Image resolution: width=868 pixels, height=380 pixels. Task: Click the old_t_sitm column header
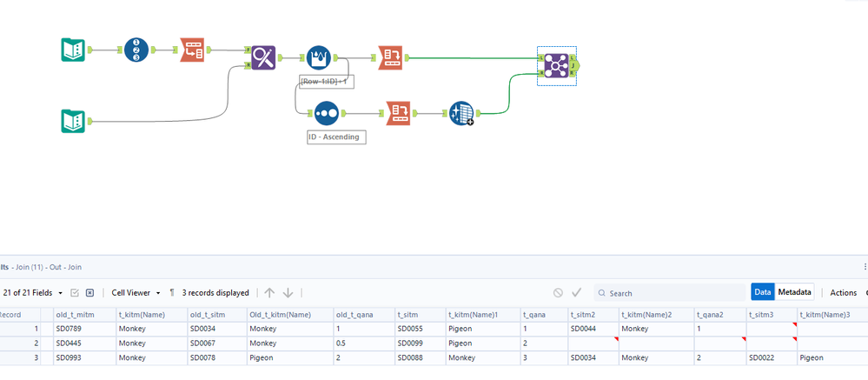coord(217,314)
